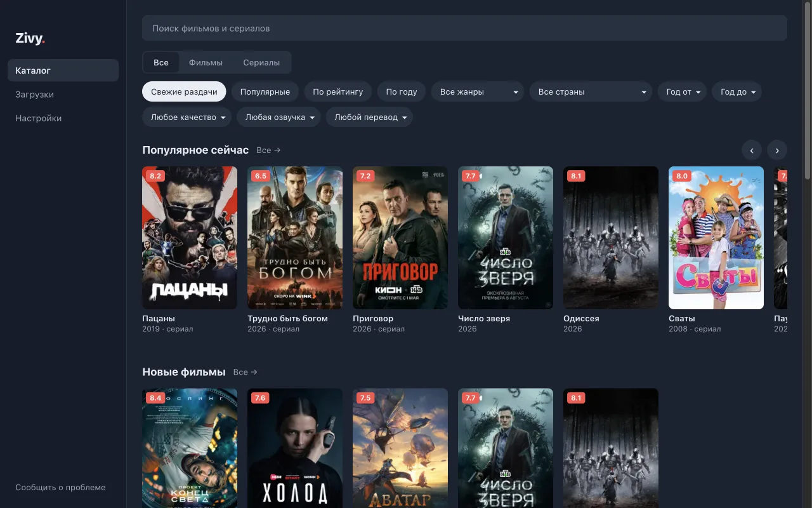Open the Все link beside Популярное сейчас
The width and height of the screenshot is (812, 508).
pos(268,150)
